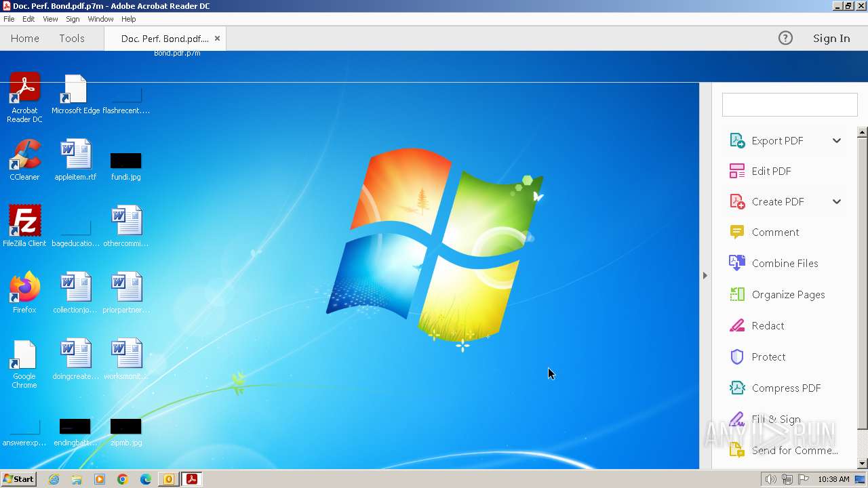Image resolution: width=868 pixels, height=488 pixels.
Task: Open the Window menu
Action: 100,19
